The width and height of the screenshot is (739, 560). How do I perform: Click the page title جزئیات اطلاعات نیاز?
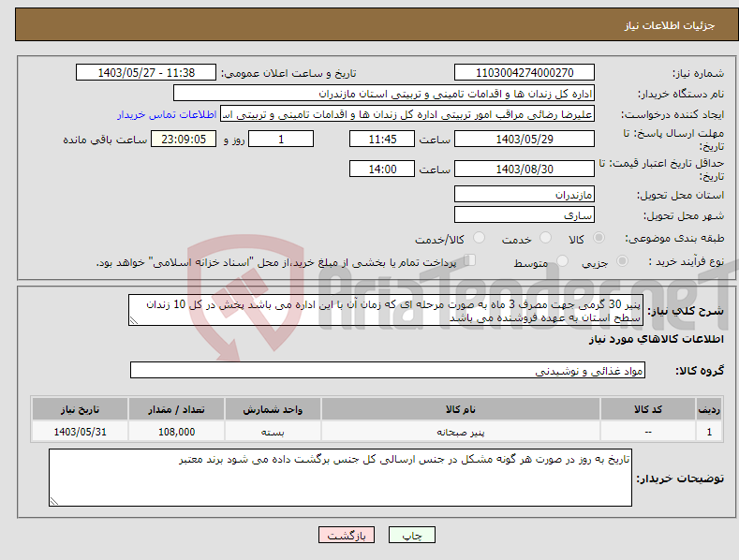tap(670, 25)
